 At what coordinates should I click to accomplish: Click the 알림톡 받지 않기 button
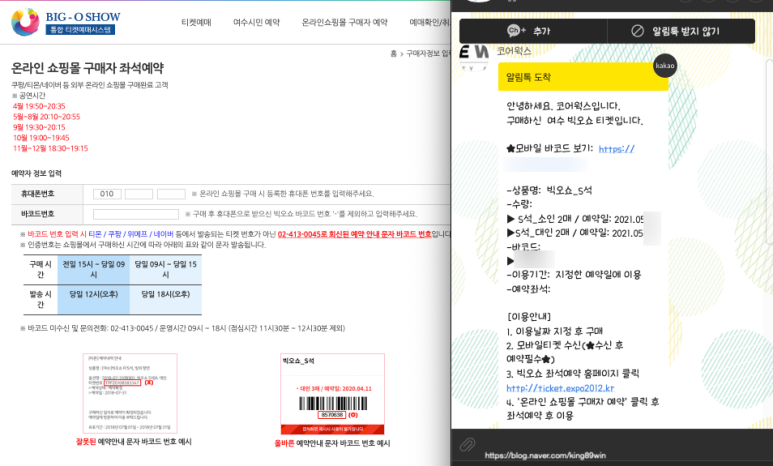(x=681, y=31)
